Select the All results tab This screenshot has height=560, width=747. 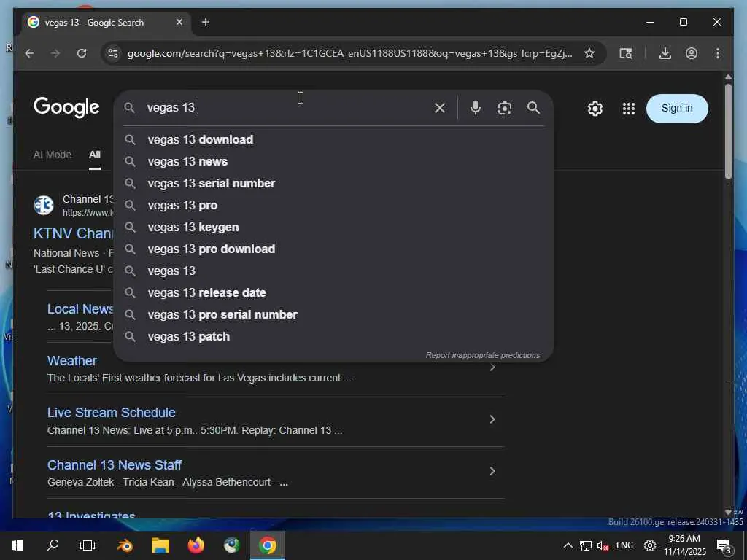(94, 155)
